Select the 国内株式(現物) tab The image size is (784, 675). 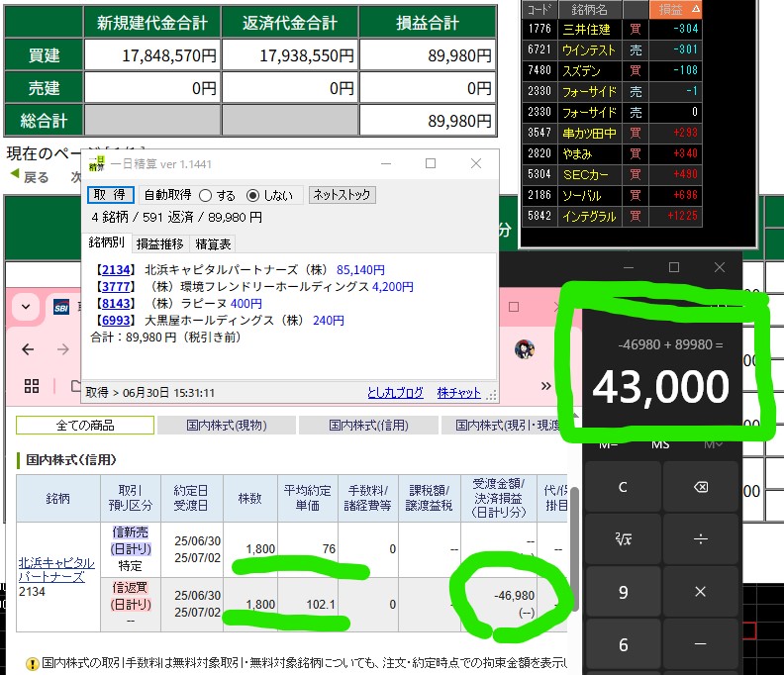(227, 426)
